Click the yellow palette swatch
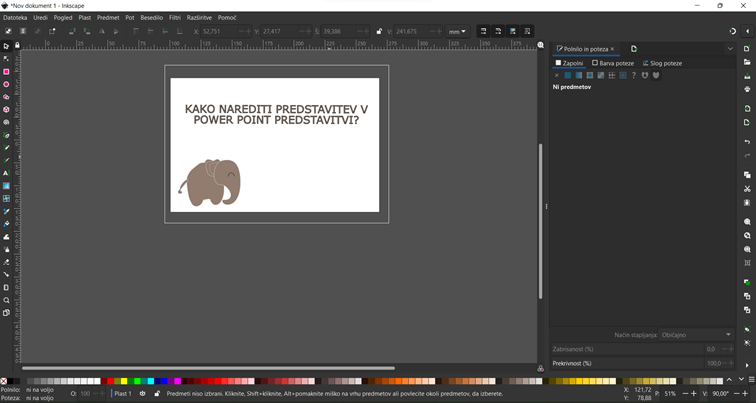The image size is (756, 403). point(124,381)
